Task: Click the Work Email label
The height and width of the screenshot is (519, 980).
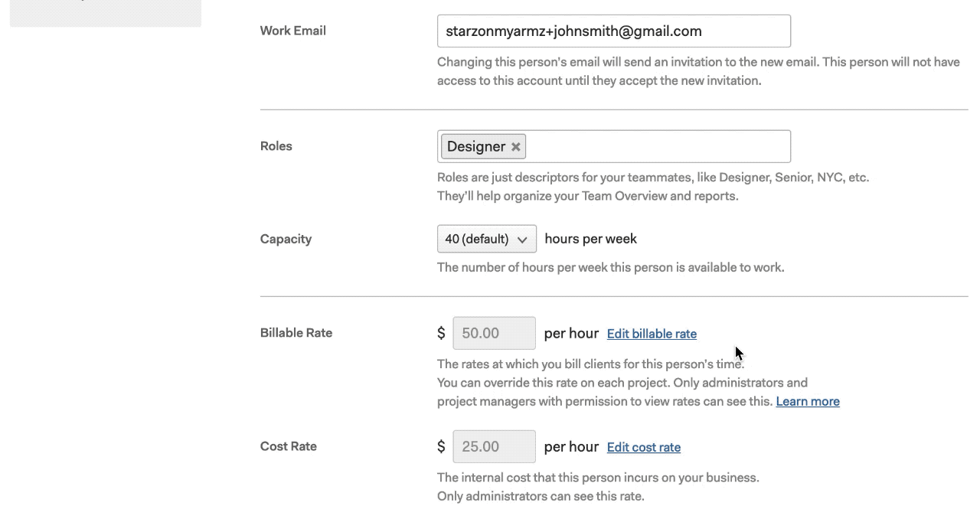Action: pos(293,31)
